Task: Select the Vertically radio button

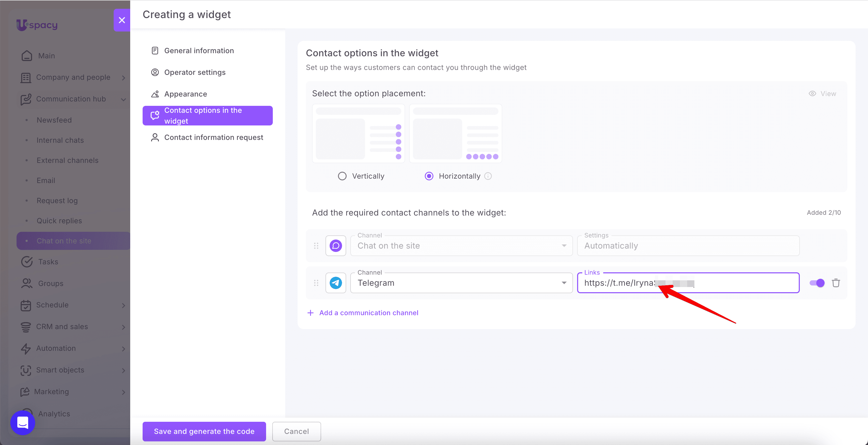Action: click(342, 176)
